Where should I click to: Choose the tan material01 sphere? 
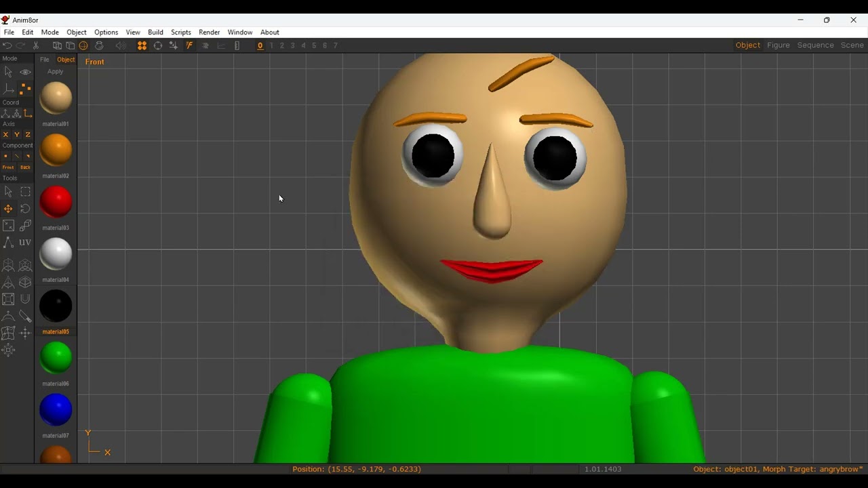(56, 98)
